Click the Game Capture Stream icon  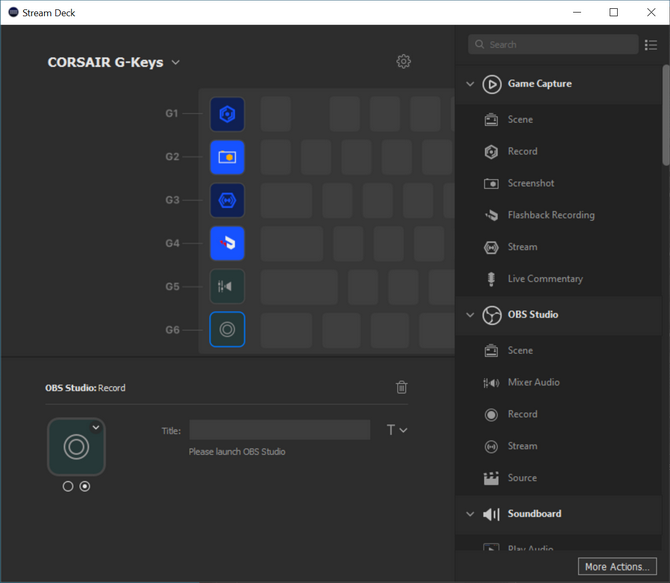pos(491,247)
